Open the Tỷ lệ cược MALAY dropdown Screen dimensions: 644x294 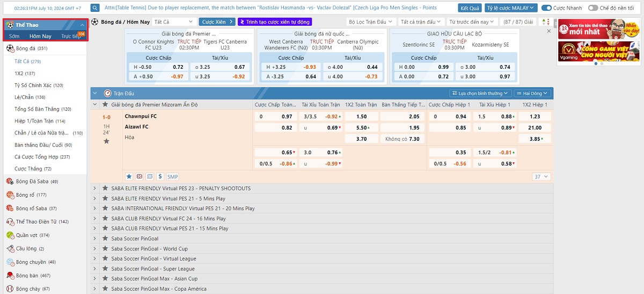(510, 8)
